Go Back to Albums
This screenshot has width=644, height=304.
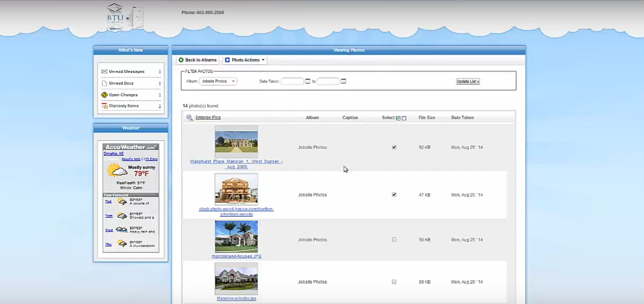tap(197, 60)
